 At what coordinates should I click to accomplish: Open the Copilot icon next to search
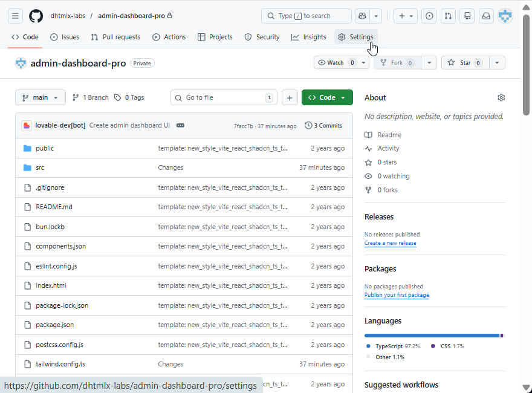[362, 16]
